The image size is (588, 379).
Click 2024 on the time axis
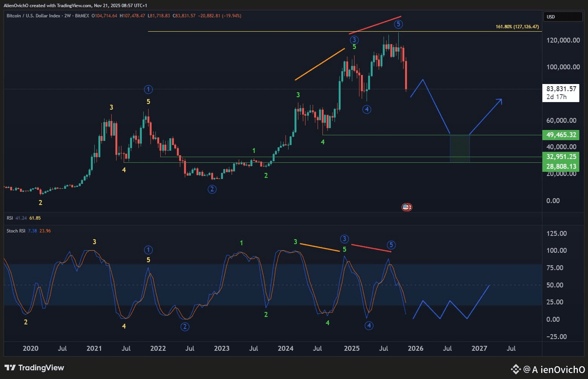[x=286, y=348]
